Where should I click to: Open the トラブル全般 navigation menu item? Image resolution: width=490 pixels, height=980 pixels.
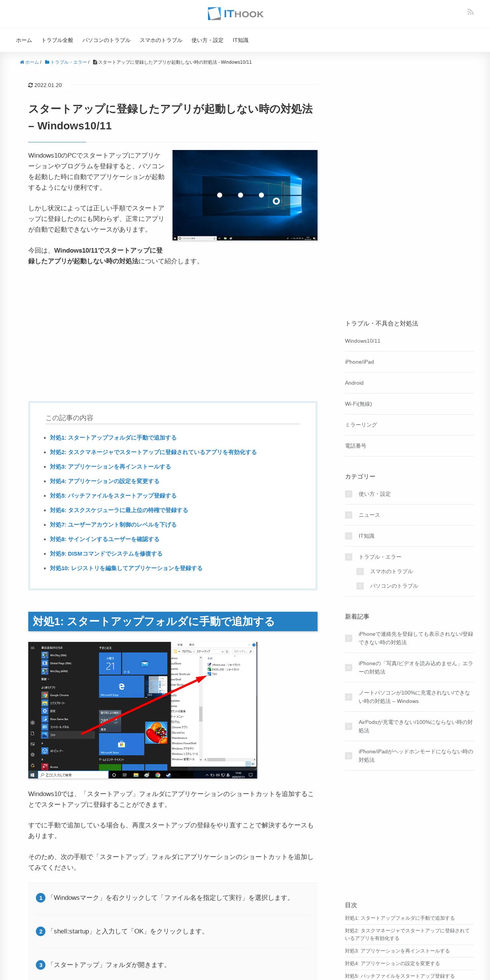click(x=57, y=40)
